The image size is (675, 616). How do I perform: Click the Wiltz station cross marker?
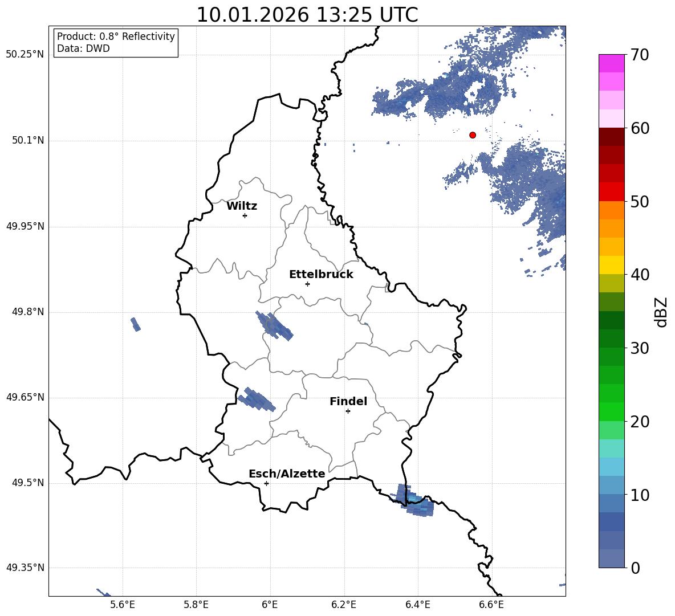click(245, 215)
